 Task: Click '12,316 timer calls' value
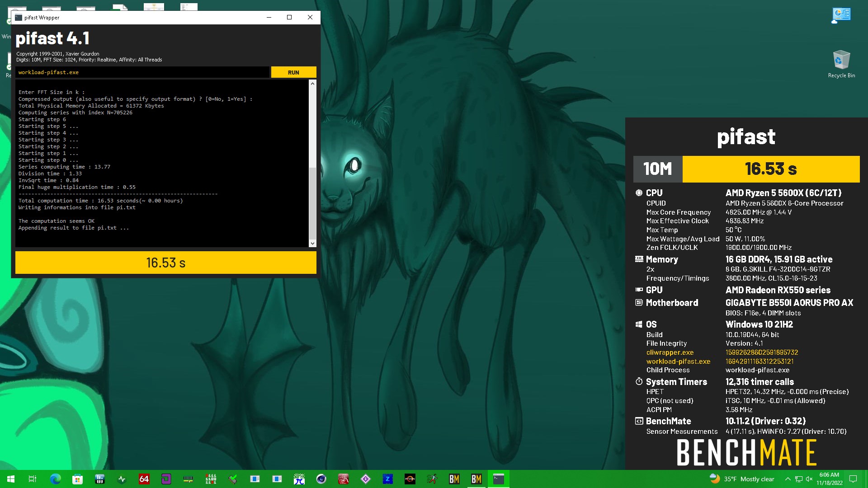[759, 382]
